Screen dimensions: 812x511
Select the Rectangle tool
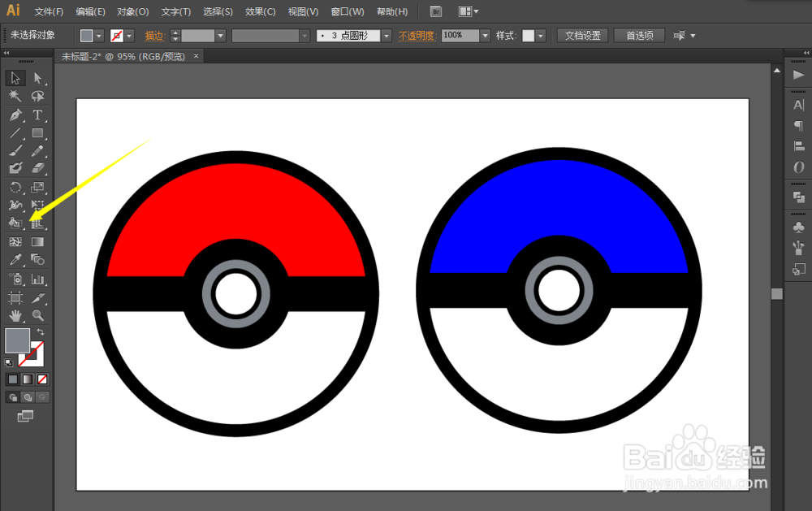click(37, 132)
